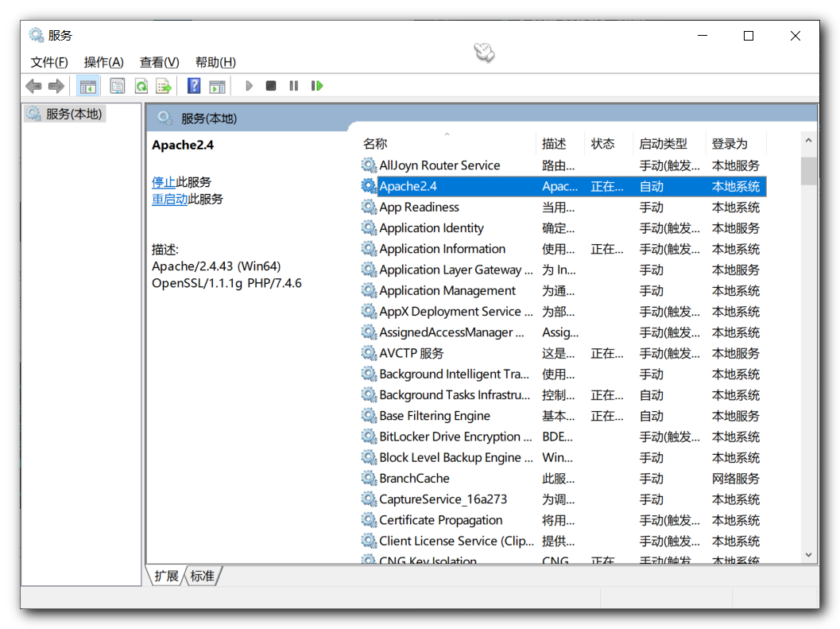
Task: Click the scrollbar down arrow in services list
Action: (808, 554)
